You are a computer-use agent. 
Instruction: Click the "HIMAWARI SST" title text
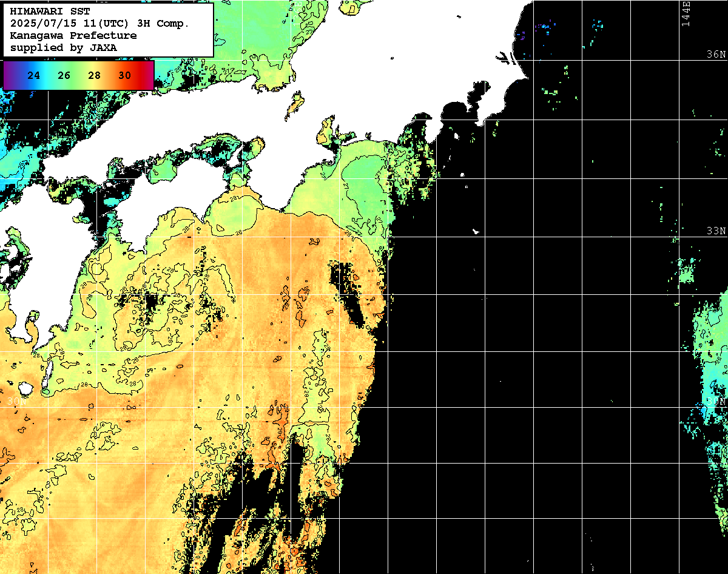coord(50,12)
